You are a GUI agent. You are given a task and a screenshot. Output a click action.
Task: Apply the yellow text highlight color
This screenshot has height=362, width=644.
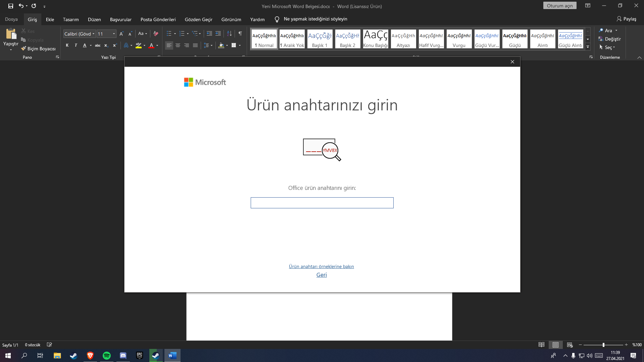(x=139, y=45)
